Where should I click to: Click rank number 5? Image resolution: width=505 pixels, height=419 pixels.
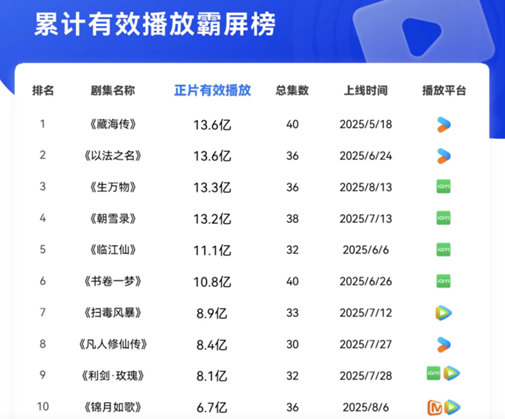[43, 249]
